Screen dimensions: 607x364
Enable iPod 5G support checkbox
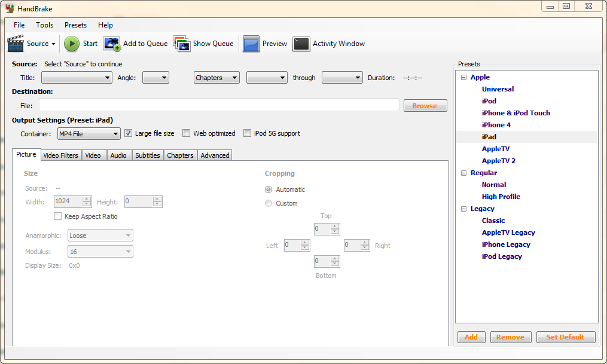pyautogui.click(x=247, y=133)
